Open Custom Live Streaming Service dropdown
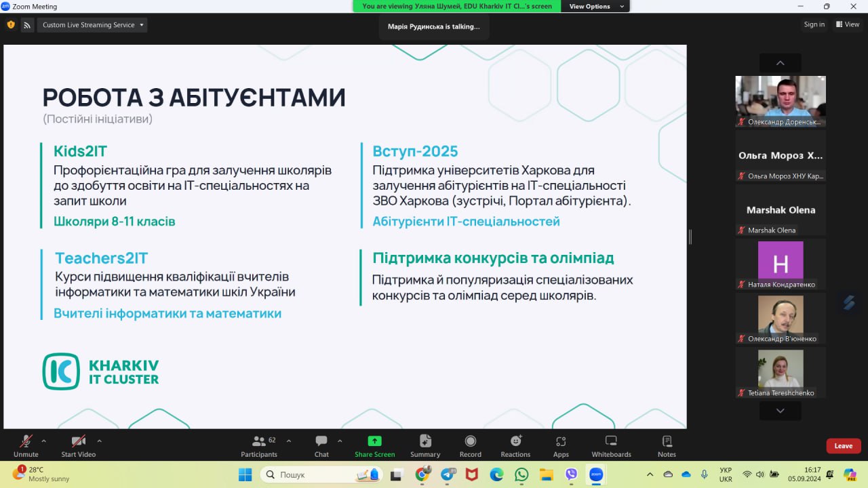This screenshot has width=868, height=488. pyautogui.click(x=93, y=25)
